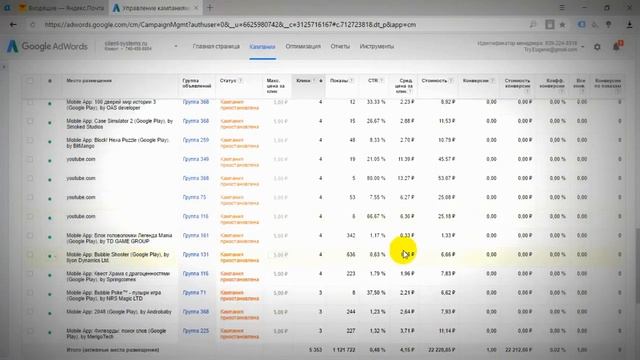The width and height of the screenshot is (640, 360).
Task: Click help icon next to Статус header
Action: (240, 81)
